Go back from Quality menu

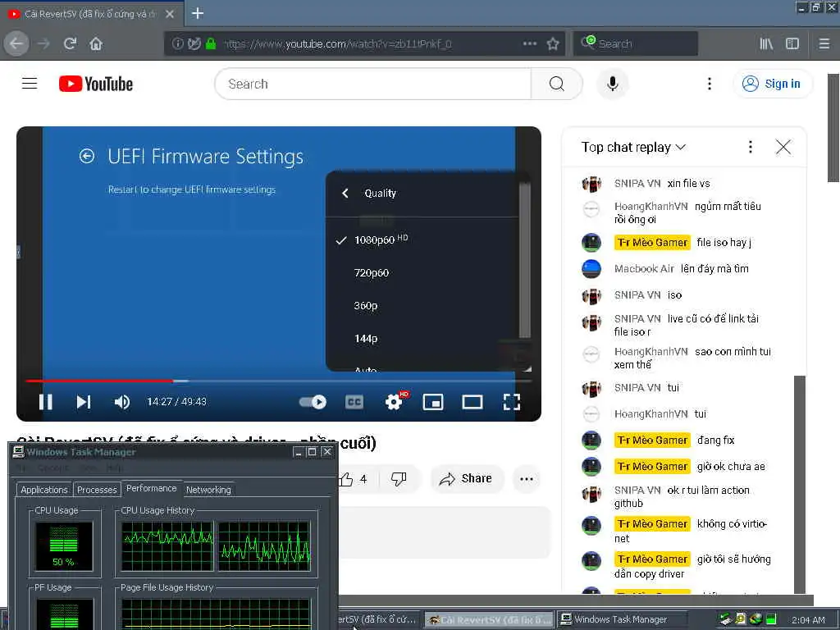click(x=345, y=194)
